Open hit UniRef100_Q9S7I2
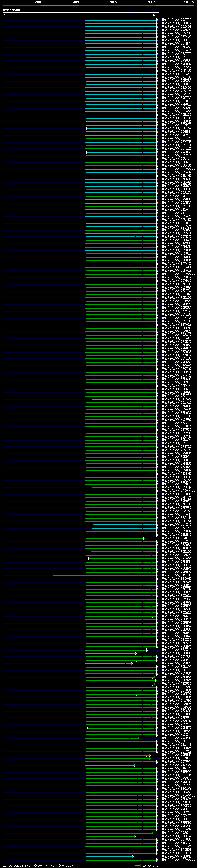This screenshot has height=868, width=197. [x=177, y=20]
